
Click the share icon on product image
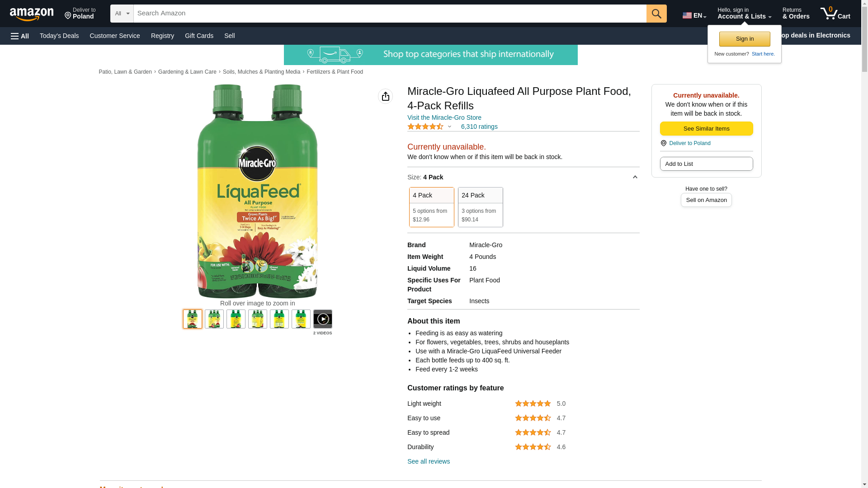[x=385, y=96]
